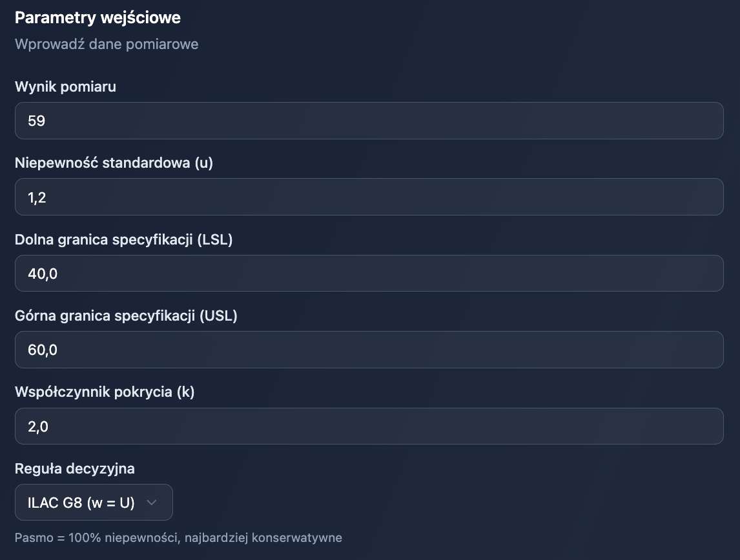Click the Współczynnik pokrycia (k) label

[x=105, y=392]
